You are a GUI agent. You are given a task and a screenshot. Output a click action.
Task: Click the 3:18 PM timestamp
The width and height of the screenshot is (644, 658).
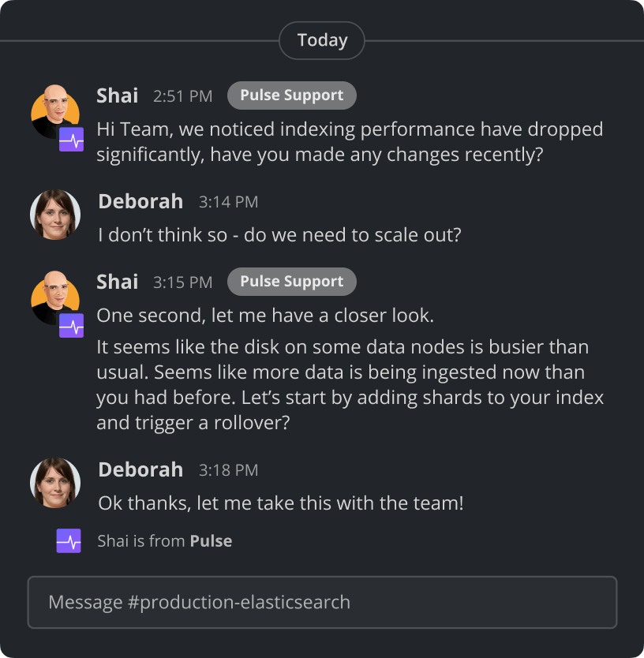pos(228,470)
